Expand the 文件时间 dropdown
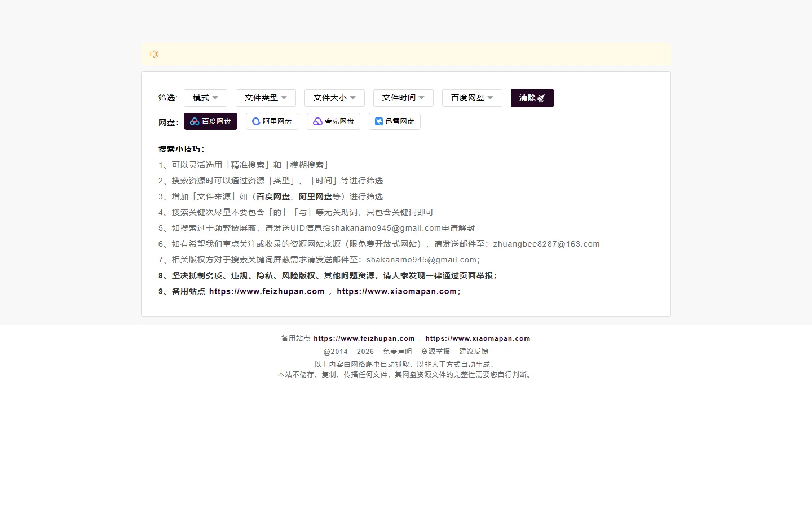Image resolution: width=812 pixels, height=508 pixels. [403, 98]
